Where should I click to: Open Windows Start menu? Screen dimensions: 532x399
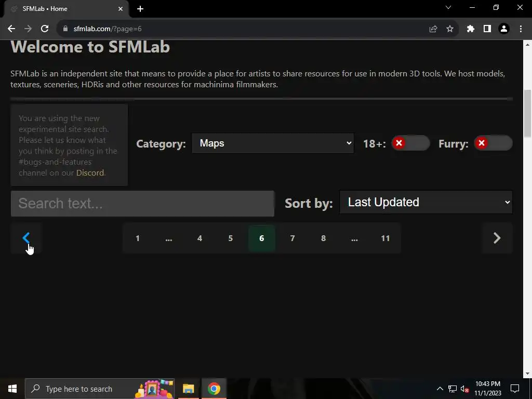(x=12, y=389)
